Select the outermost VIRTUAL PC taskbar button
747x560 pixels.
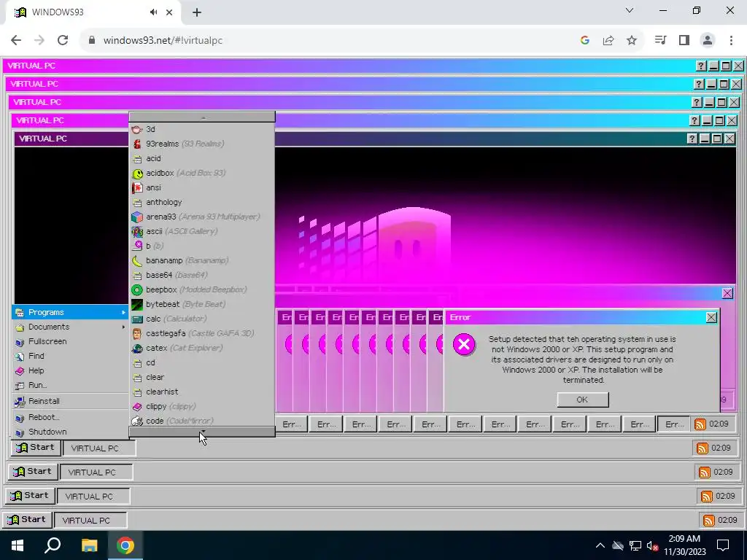tap(90, 520)
